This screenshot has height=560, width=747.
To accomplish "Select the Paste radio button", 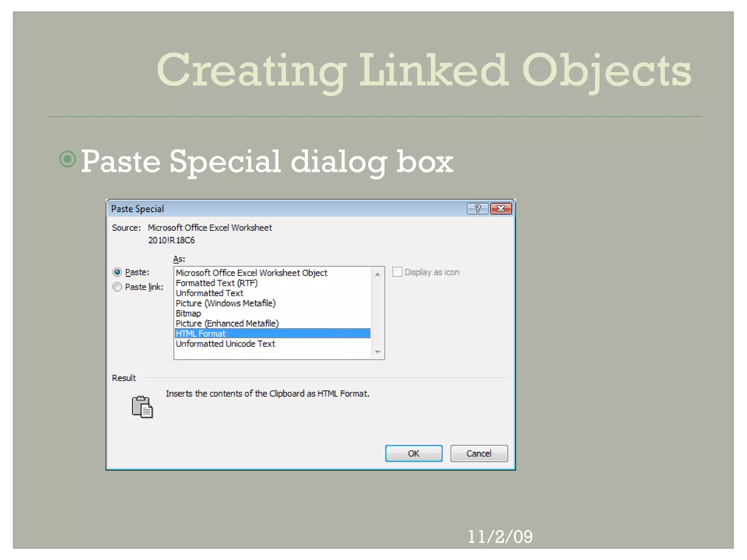I will [x=117, y=272].
